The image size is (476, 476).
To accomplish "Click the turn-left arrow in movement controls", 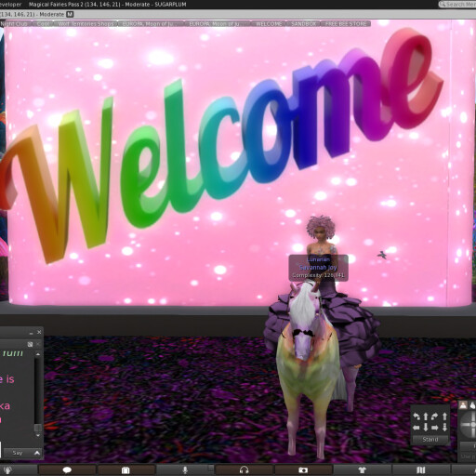I will pyautogui.click(x=416, y=416).
